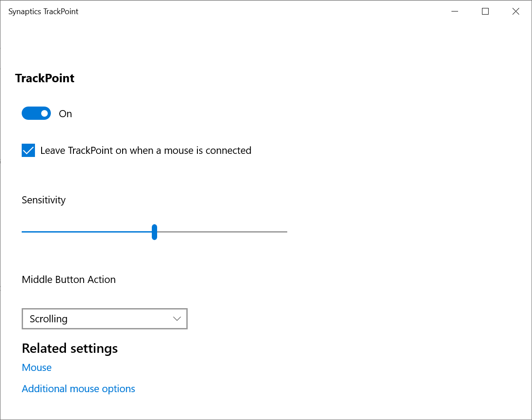This screenshot has width=532, height=420.
Task: Uncheck leave TrackPoint on with mouse connected
Action: coord(28,150)
